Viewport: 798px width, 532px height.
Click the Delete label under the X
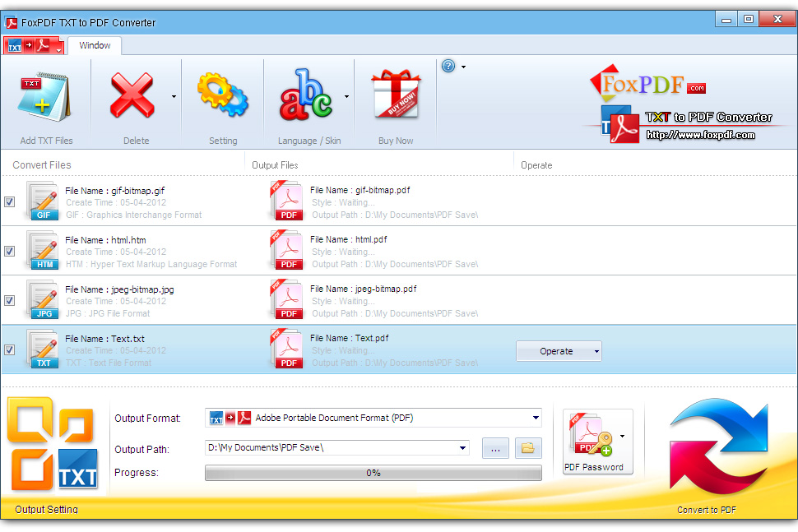[136, 141]
